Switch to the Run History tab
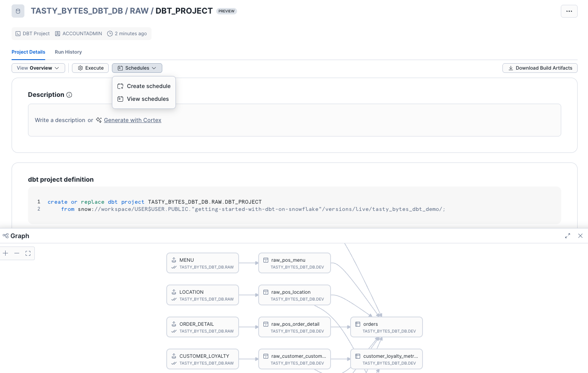The image size is (588, 373). coord(68,52)
